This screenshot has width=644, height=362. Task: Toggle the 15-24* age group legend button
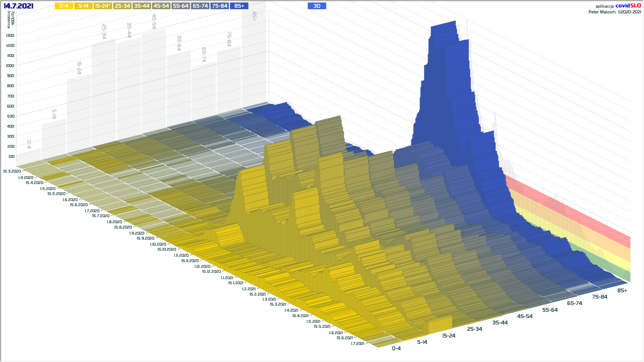pyautogui.click(x=103, y=6)
